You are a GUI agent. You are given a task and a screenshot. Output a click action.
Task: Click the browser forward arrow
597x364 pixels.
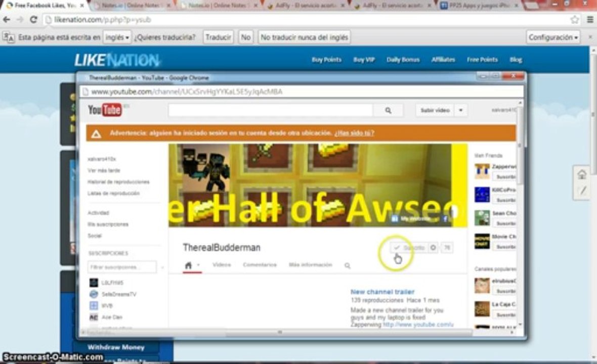(x=20, y=20)
